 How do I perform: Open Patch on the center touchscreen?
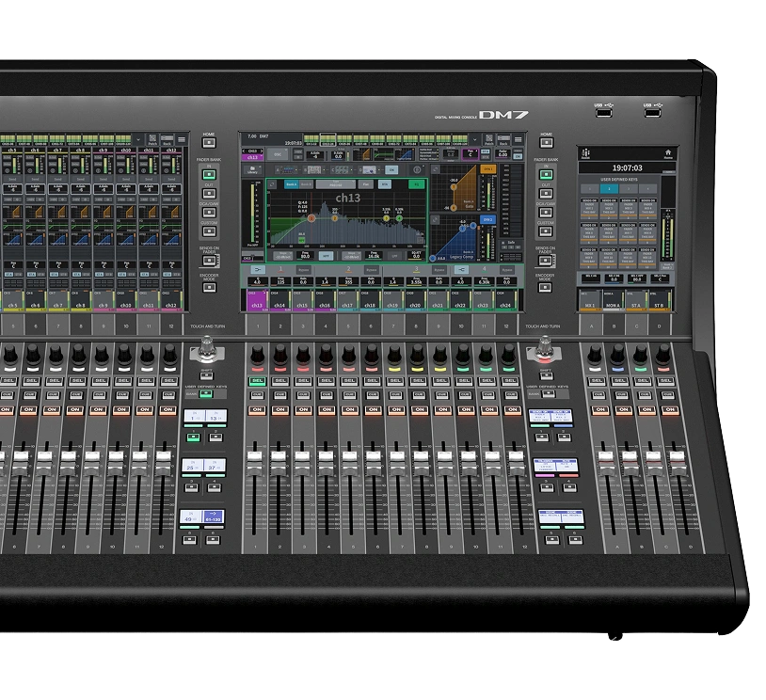(x=489, y=139)
